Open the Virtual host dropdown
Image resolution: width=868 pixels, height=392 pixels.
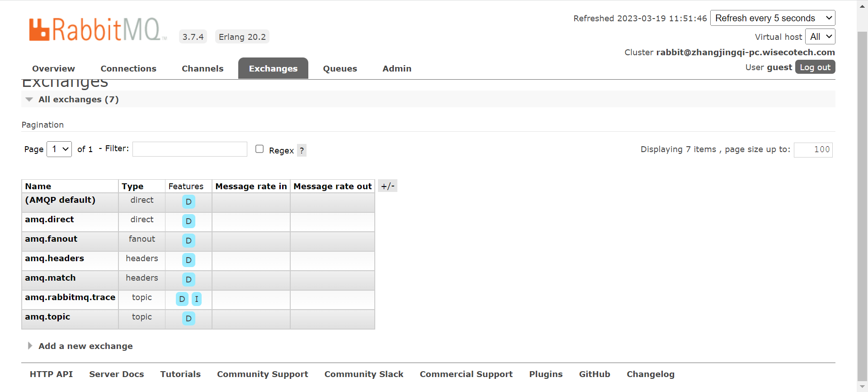820,37
